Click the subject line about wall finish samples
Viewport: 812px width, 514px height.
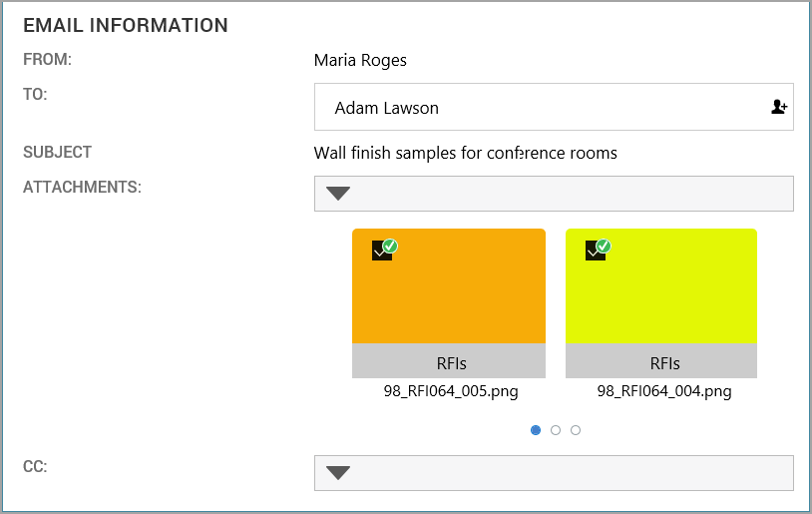pyautogui.click(x=465, y=153)
